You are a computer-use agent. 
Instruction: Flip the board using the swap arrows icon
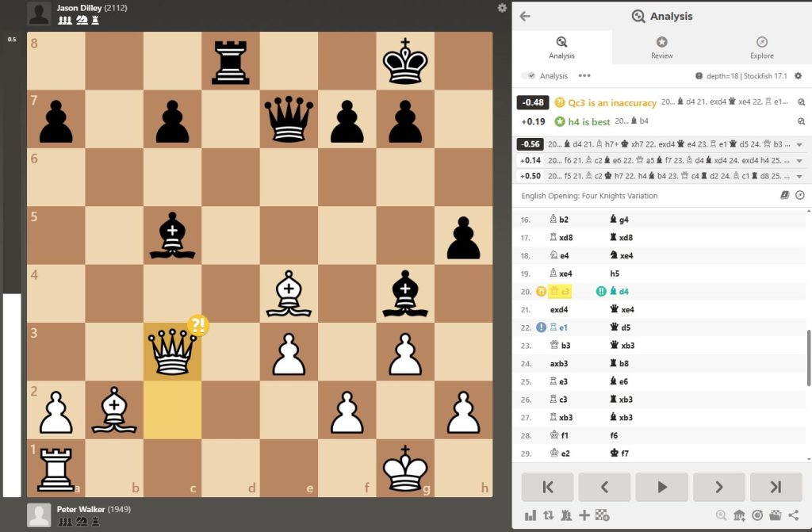(x=548, y=515)
